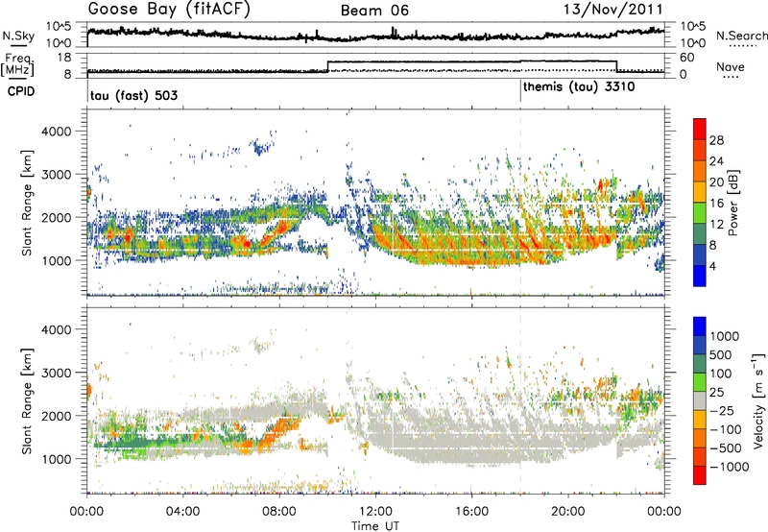
Task: Click the 'N.Sky' legend label
Action: 18,36
